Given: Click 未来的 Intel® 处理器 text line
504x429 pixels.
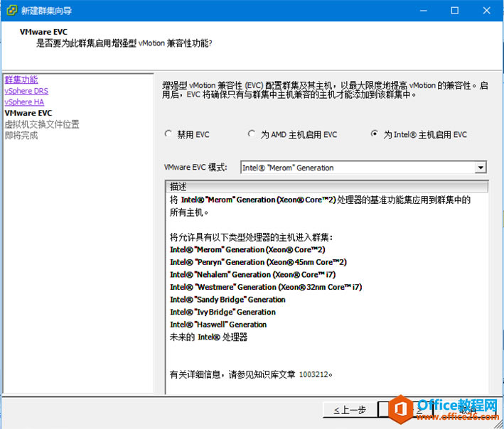Looking at the screenshot, I should point(208,337).
